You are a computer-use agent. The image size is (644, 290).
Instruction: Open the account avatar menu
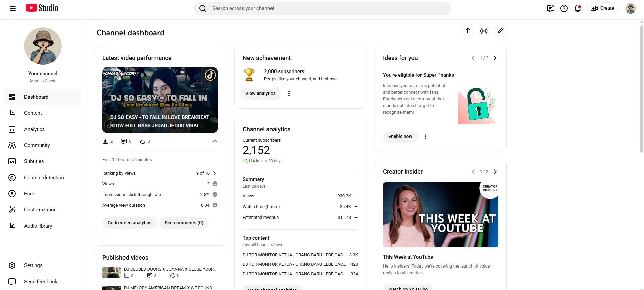pyautogui.click(x=630, y=8)
